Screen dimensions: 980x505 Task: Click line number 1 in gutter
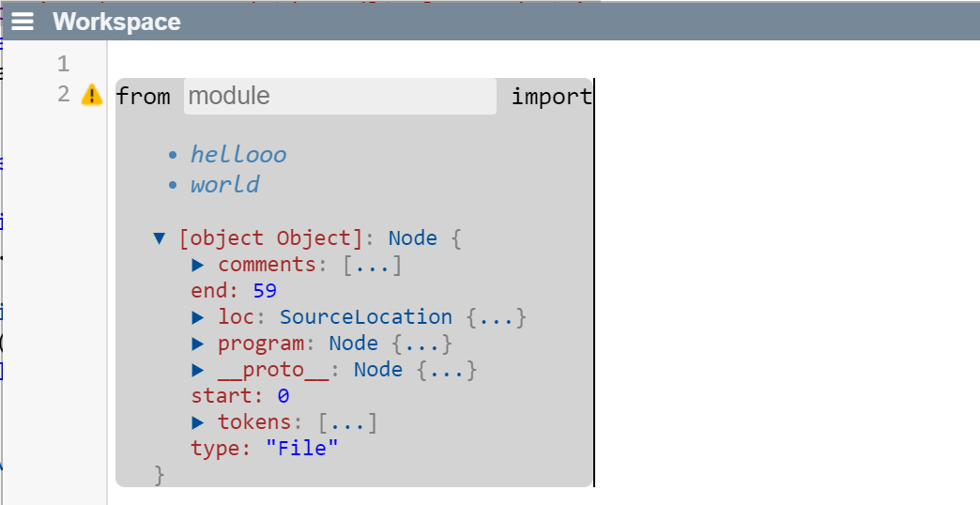(64, 64)
